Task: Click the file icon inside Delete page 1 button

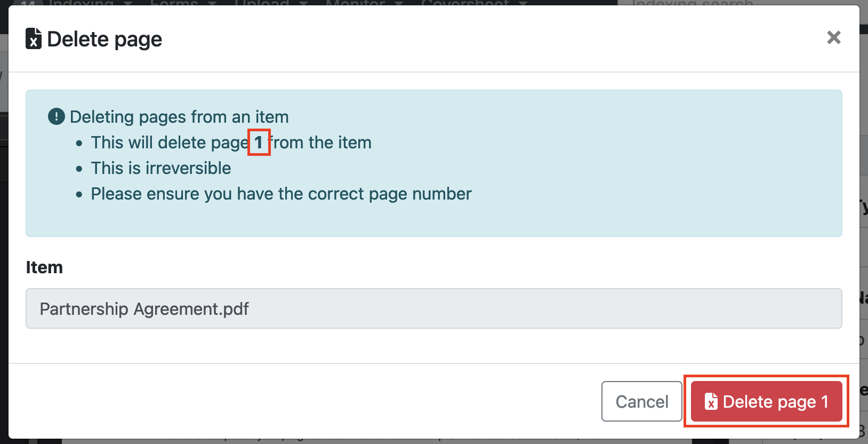Action: [711, 401]
